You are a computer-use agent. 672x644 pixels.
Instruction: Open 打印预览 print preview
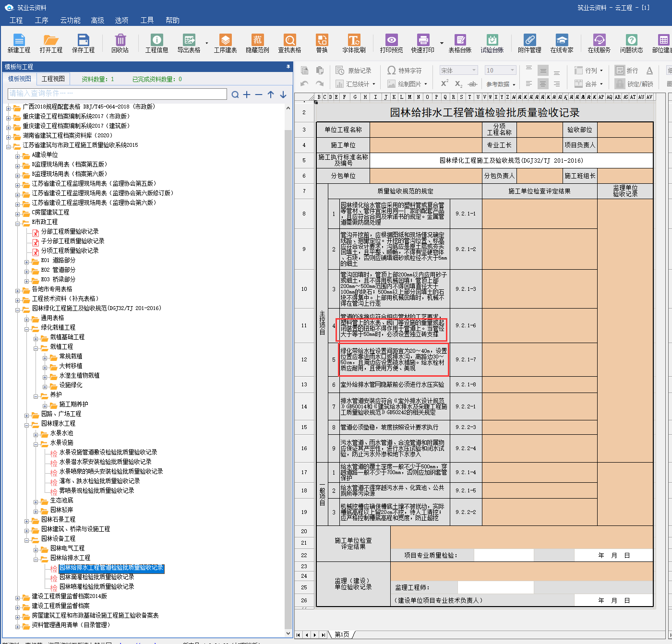pyautogui.click(x=391, y=43)
